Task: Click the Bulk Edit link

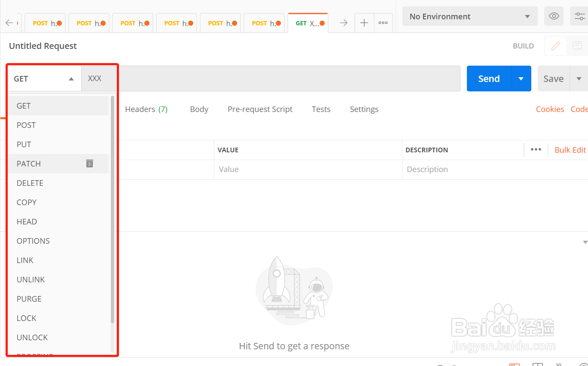Action: pyautogui.click(x=570, y=150)
